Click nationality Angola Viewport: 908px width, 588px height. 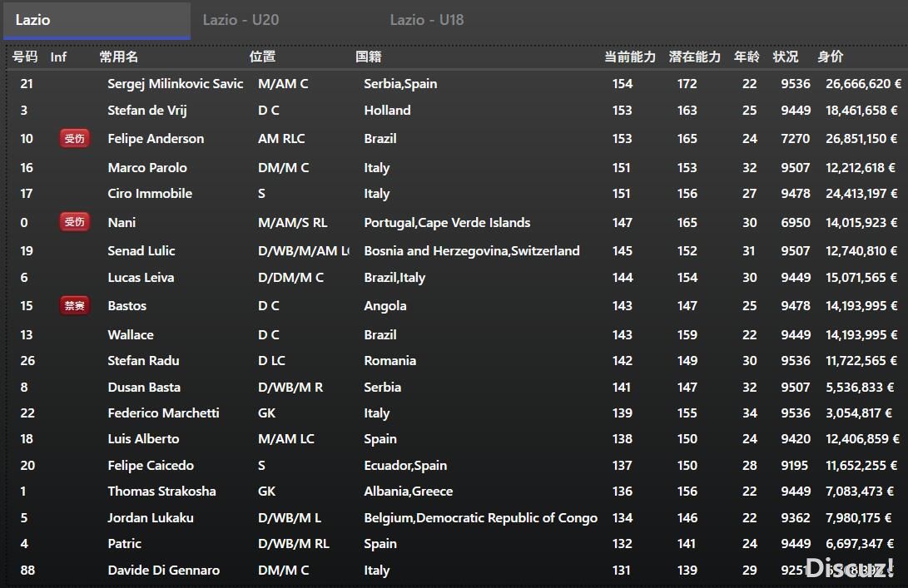coord(385,306)
